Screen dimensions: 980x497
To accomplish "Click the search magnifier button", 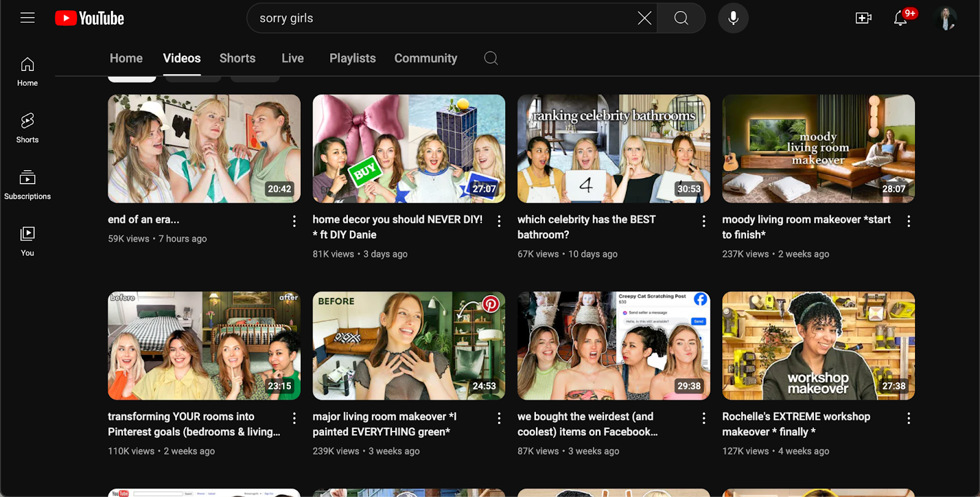I will (681, 18).
